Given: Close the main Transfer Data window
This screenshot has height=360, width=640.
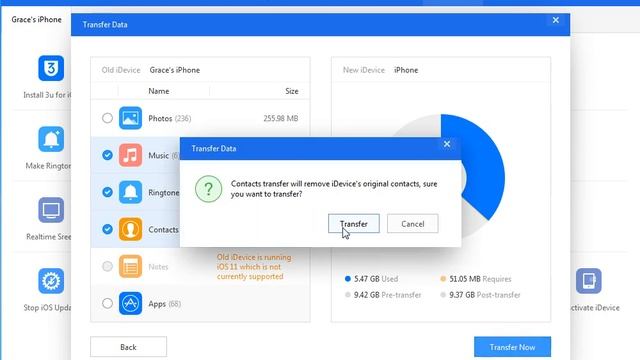Looking at the screenshot, I should 556,20.
